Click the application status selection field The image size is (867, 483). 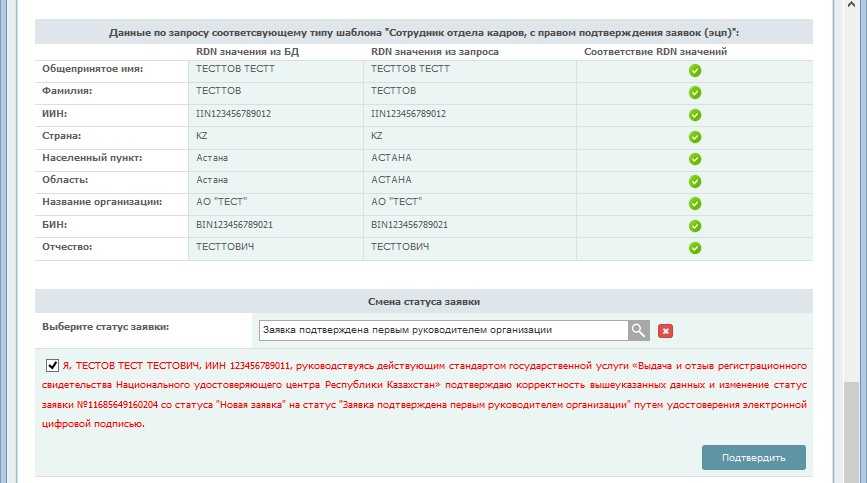click(441, 330)
